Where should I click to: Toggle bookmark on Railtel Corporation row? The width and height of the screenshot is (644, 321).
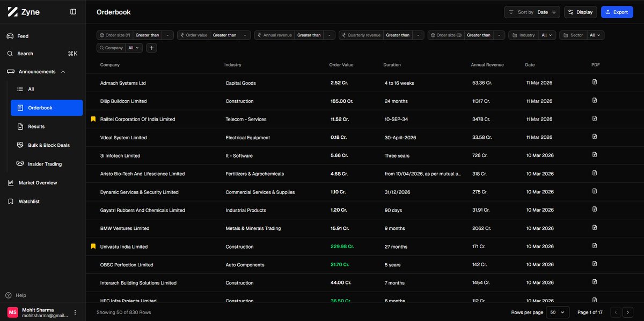point(93,119)
